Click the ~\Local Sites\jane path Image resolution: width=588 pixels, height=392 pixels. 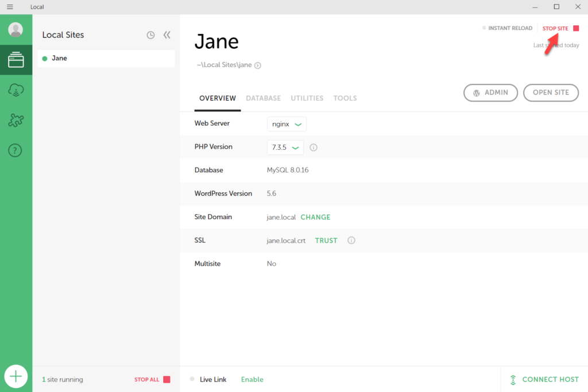(x=225, y=65)
